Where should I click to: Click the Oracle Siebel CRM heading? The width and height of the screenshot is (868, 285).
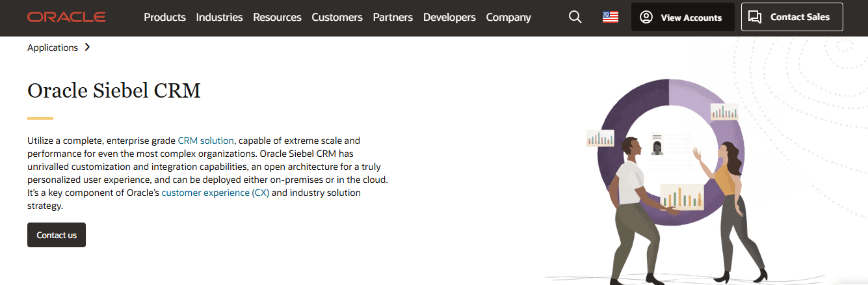(114, 90)
